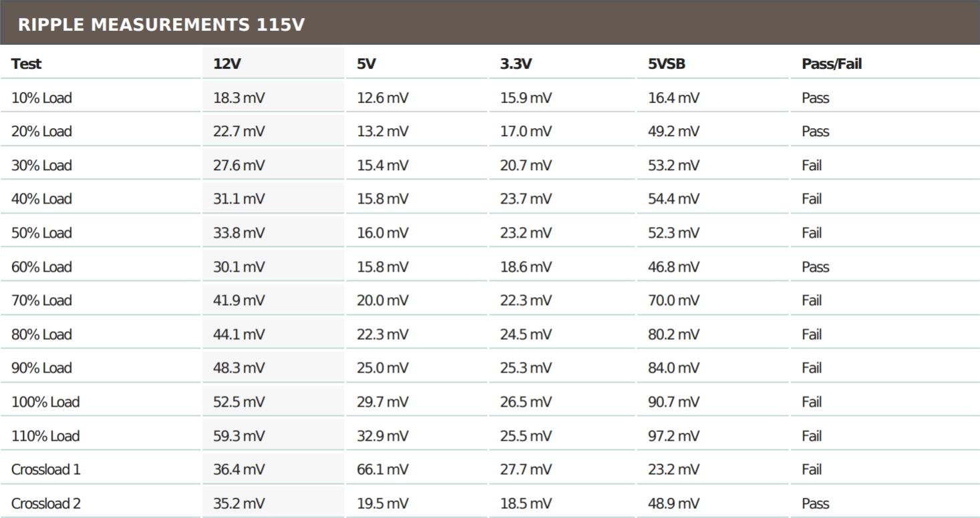
Task: Click the 52.3 mV cell under 5VSB
Action: pyautogui.click(x=674, y=233)
